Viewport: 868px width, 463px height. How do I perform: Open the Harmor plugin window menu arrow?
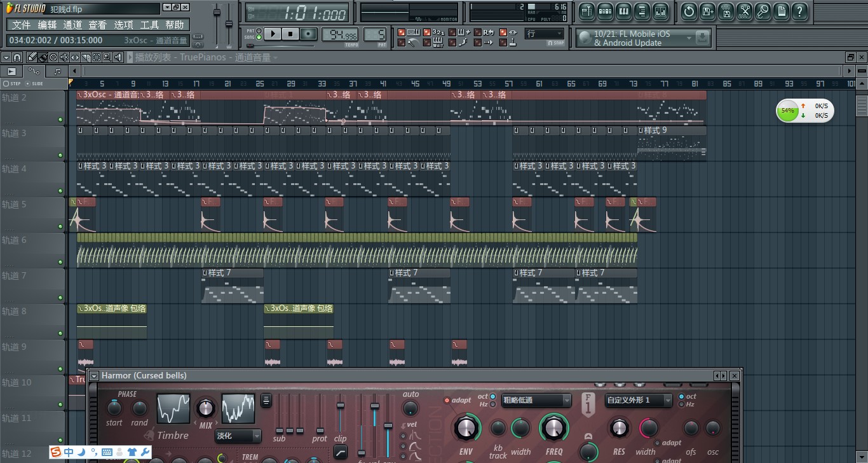(94, 376)
